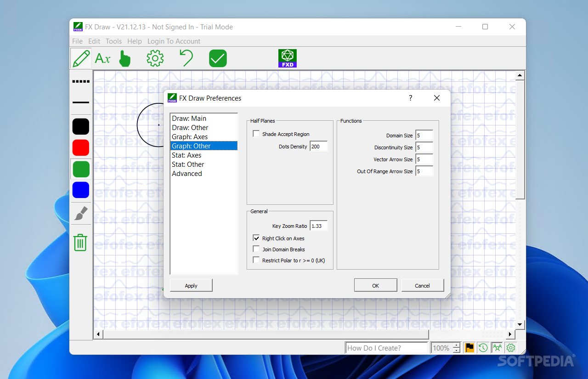Increase zoom with the up stepper
Image resolution: width=588 pixels, height=379 pixels.
[x=456, y=345]
